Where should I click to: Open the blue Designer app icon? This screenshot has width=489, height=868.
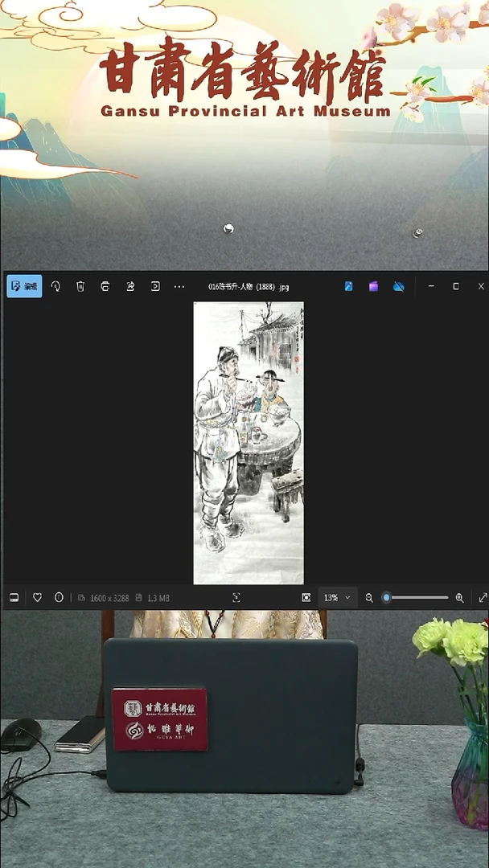[349, 286]
